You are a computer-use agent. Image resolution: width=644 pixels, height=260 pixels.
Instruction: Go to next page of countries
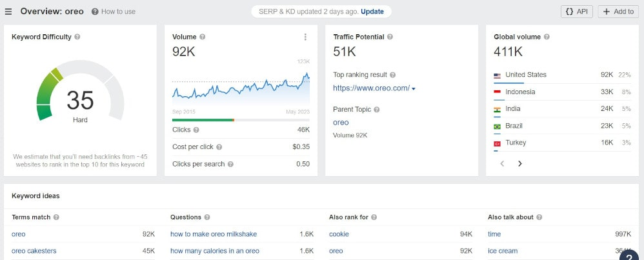click(520, 163)
